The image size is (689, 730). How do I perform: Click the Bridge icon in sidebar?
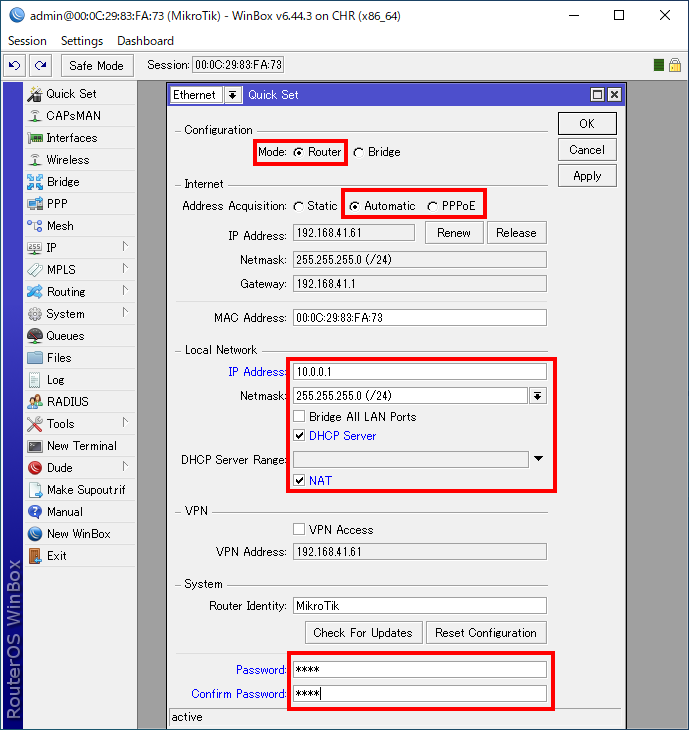click(35, 182)
